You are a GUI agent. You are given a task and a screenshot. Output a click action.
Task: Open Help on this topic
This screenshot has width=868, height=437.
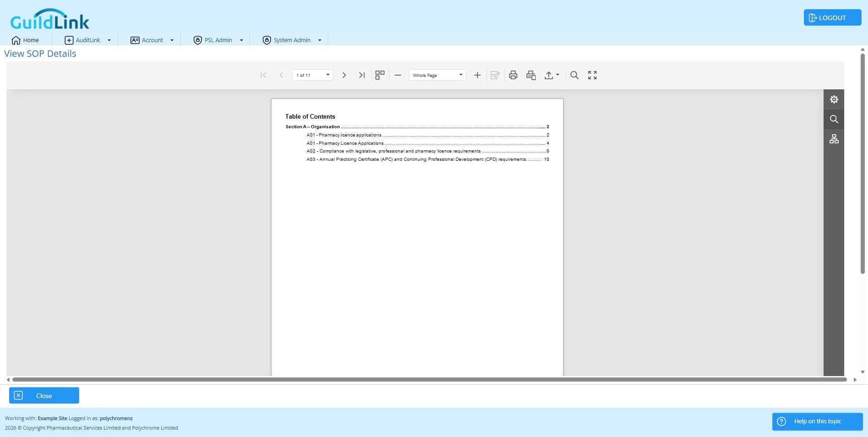click(x=817, y=421)
